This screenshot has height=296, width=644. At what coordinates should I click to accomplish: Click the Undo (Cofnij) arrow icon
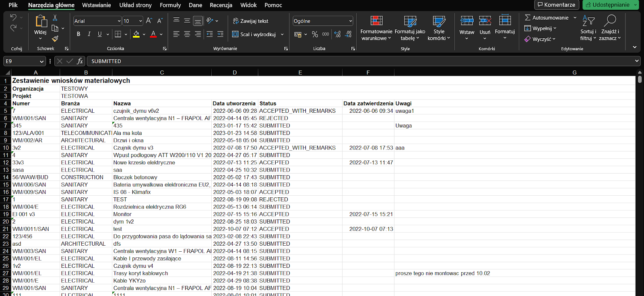(x=13, y=18)
